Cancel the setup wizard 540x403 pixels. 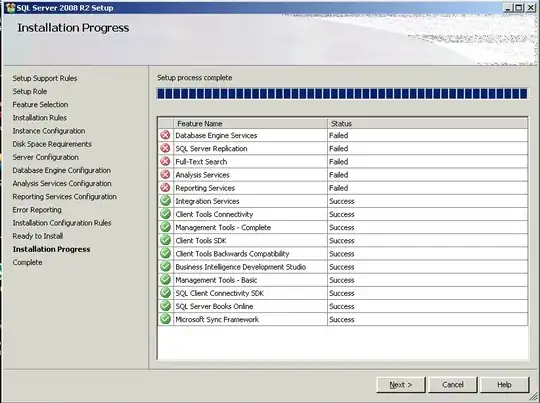pos(453,385)
